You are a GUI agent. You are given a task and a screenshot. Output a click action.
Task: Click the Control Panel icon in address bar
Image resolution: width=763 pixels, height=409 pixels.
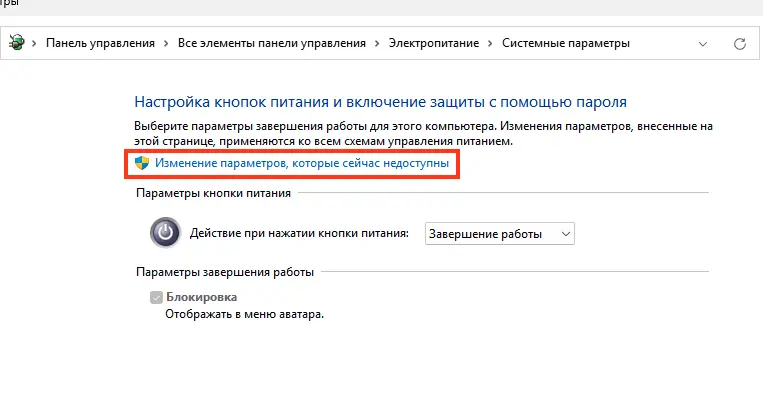click(16, 43)
